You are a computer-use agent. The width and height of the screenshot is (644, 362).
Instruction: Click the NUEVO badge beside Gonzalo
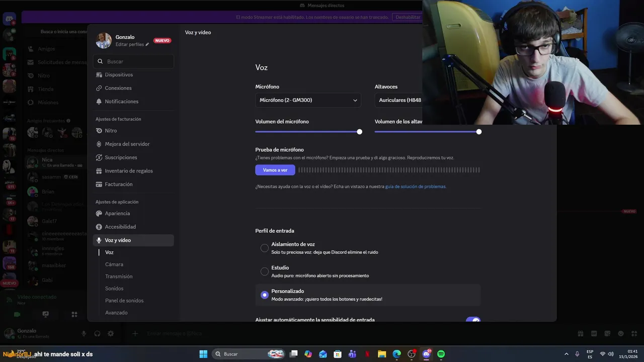coord(162,41)
